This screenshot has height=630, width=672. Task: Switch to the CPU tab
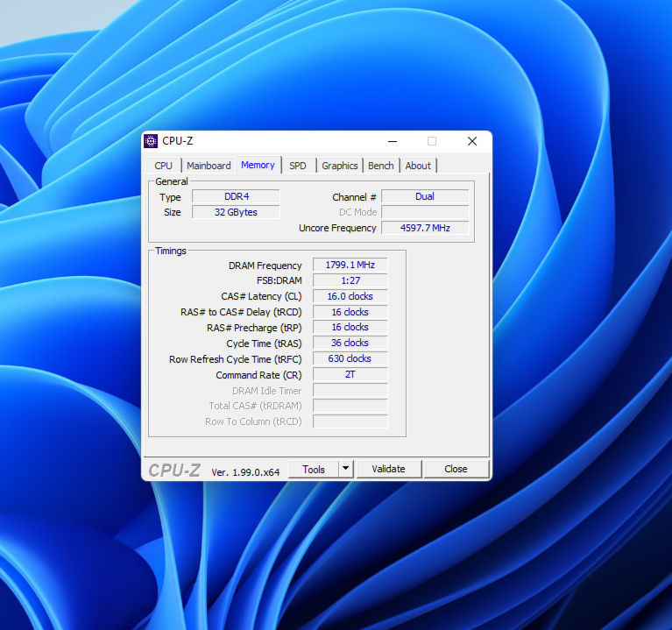(x=163, y=166)
